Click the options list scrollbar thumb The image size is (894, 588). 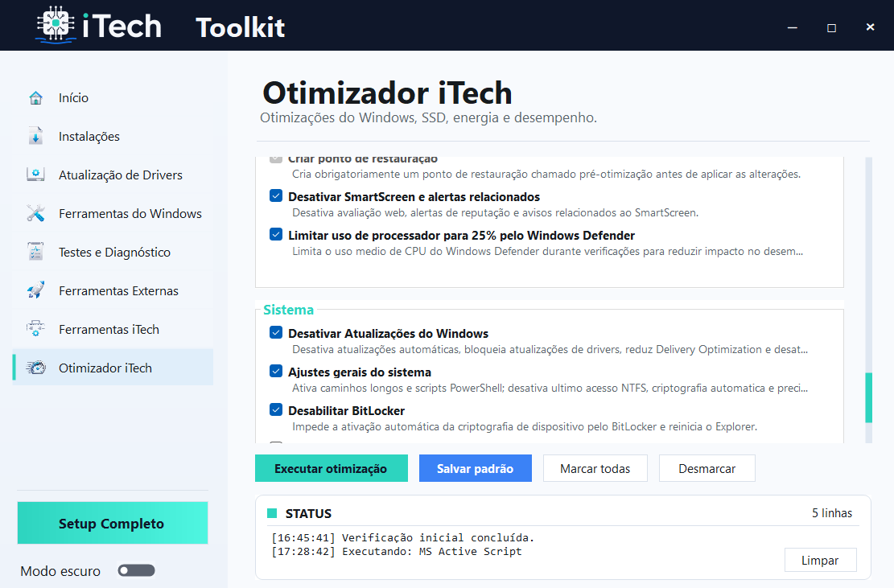click(x=869, y=397)
